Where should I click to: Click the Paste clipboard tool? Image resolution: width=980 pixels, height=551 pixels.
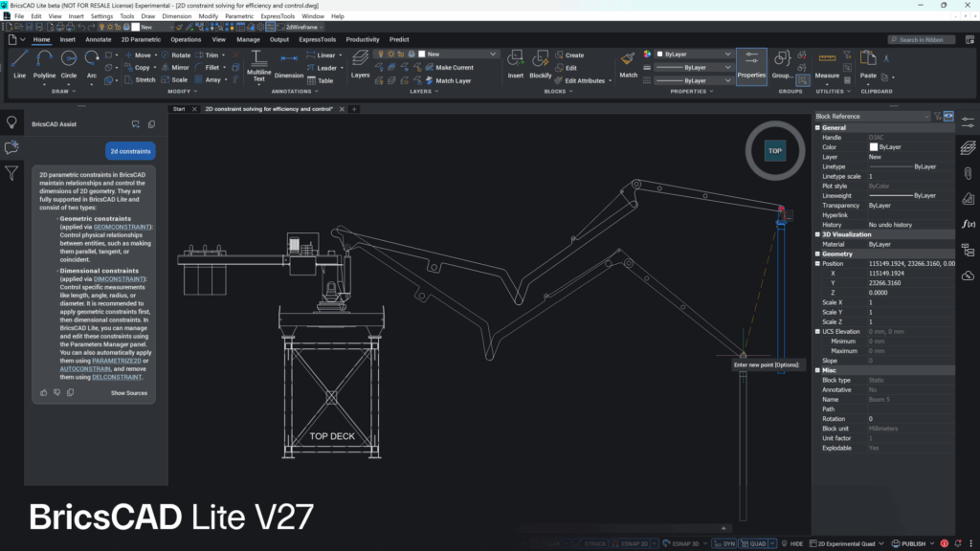[x=868, y=64]
